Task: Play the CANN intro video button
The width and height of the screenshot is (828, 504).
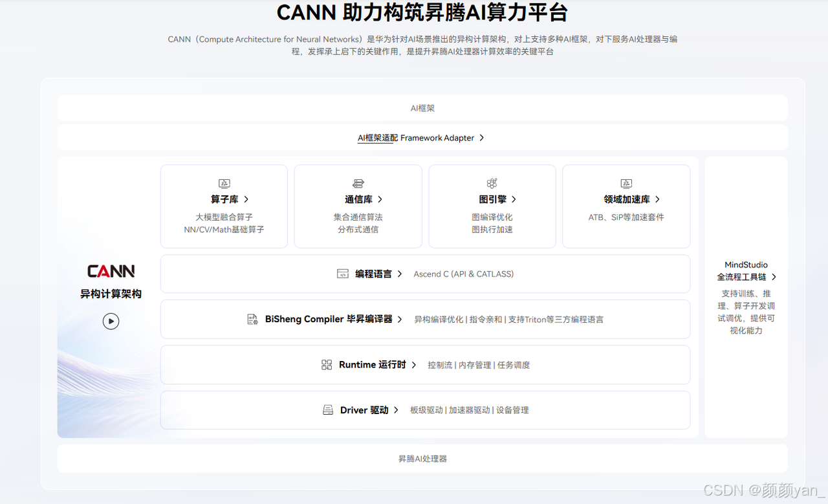Action: tap(111, 321)
